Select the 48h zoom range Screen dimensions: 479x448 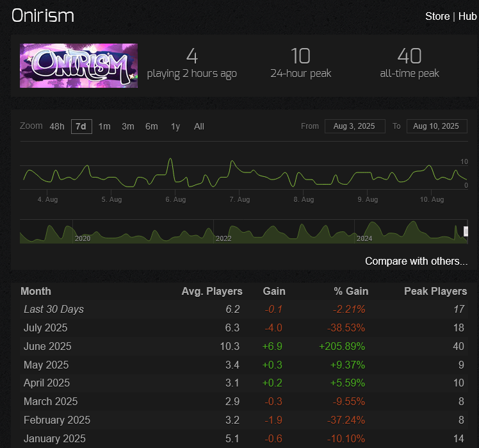(57, 126)
